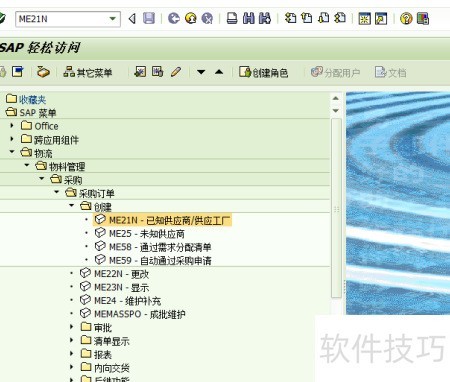450x382 pixels.
Task: Open the Help question mark icon
Action: point(406,18)
